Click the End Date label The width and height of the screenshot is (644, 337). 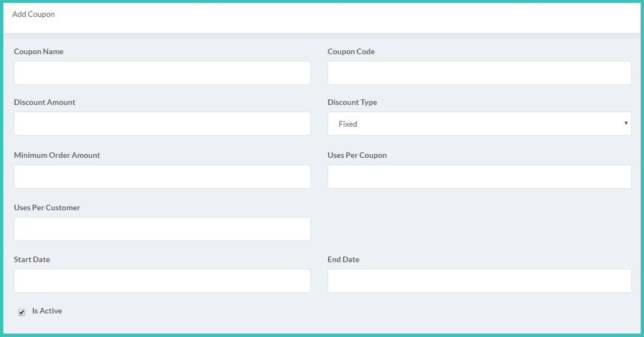pos(343,259)
